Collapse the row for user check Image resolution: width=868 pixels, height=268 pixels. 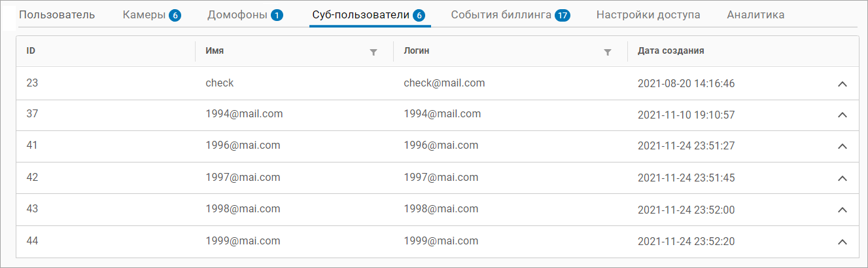pos(842,84)
